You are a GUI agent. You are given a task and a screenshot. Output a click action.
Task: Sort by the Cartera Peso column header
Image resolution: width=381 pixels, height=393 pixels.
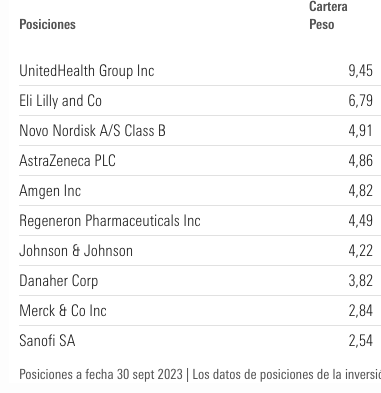328,15
